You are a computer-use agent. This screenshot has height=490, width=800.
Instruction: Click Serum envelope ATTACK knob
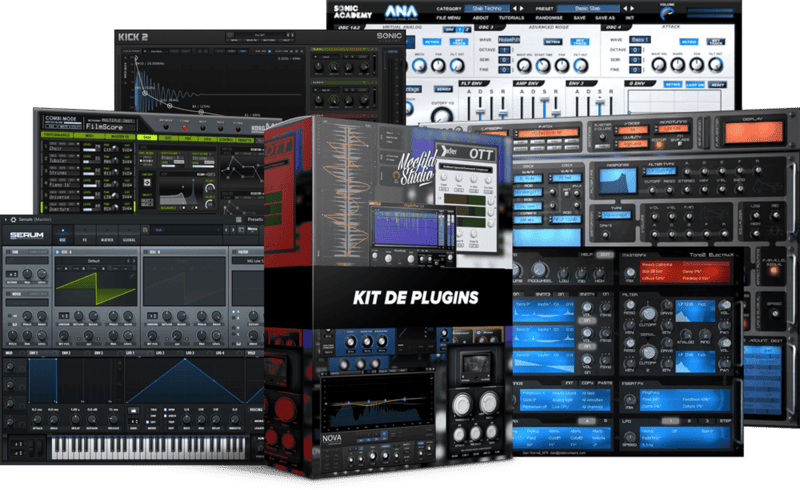coord(37,419)
